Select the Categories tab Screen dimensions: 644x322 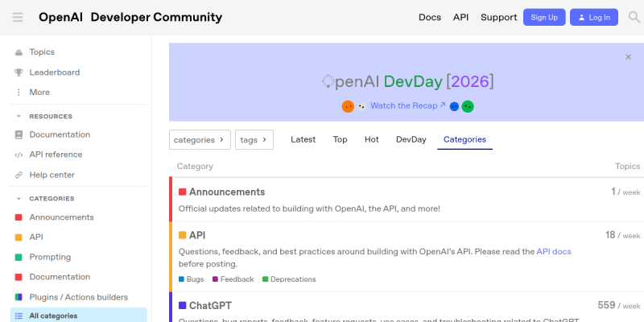tap(465, 139)
